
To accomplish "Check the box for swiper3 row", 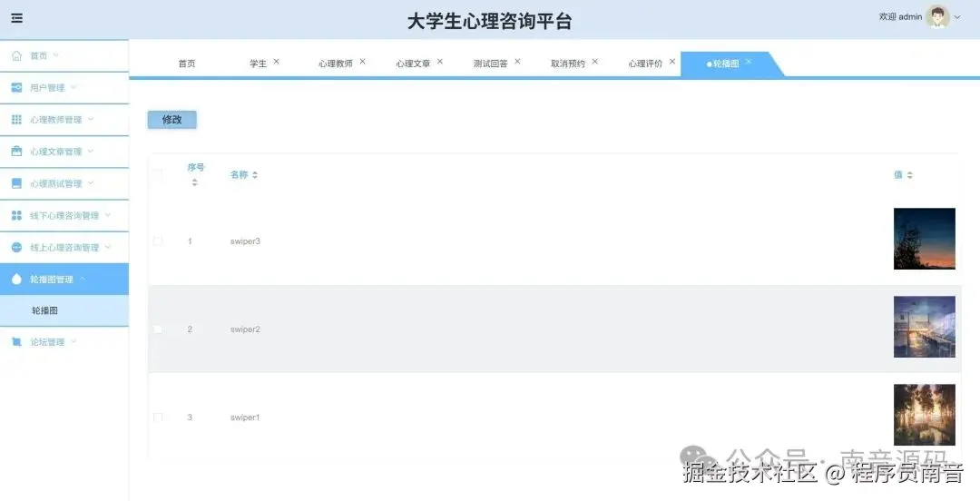I will (158, 241).
